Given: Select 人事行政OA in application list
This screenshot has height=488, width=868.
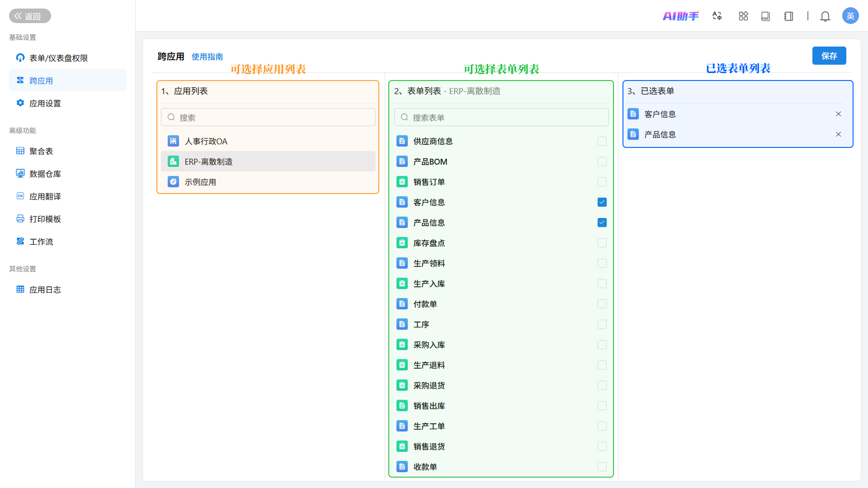Looking at the screenshot, I should (x=206, y=141).
